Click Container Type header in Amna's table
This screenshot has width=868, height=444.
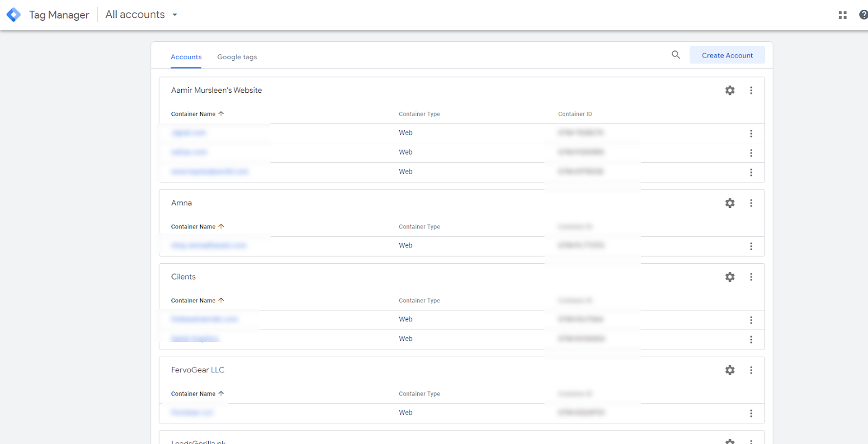pyautogui.click(x=419, y=227)
